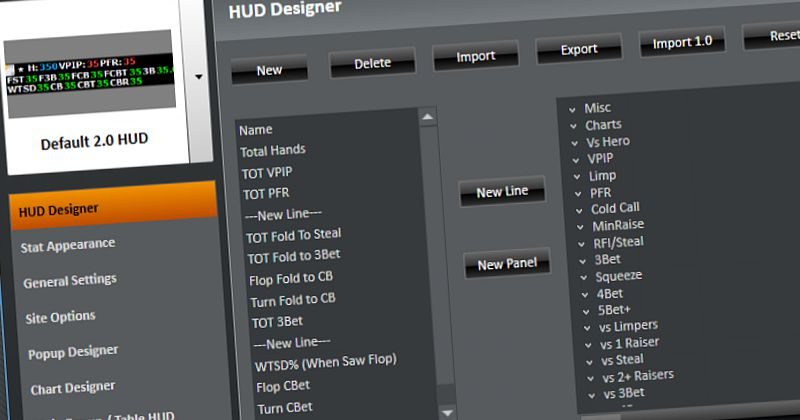
Task: Open General Settings section
Action: pyautogui.click(x=70, y=281)
